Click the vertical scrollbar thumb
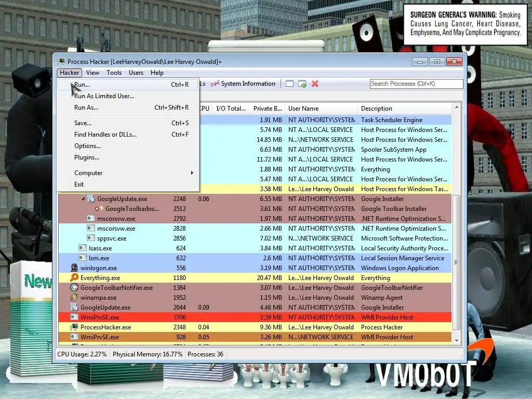 coord(457,262)
